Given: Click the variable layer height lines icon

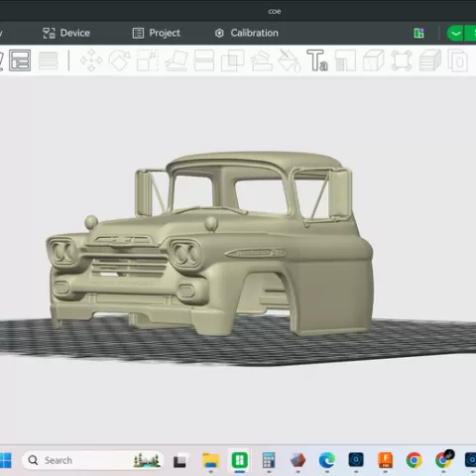Looking at the screenshot, I should tap(49, 60).
